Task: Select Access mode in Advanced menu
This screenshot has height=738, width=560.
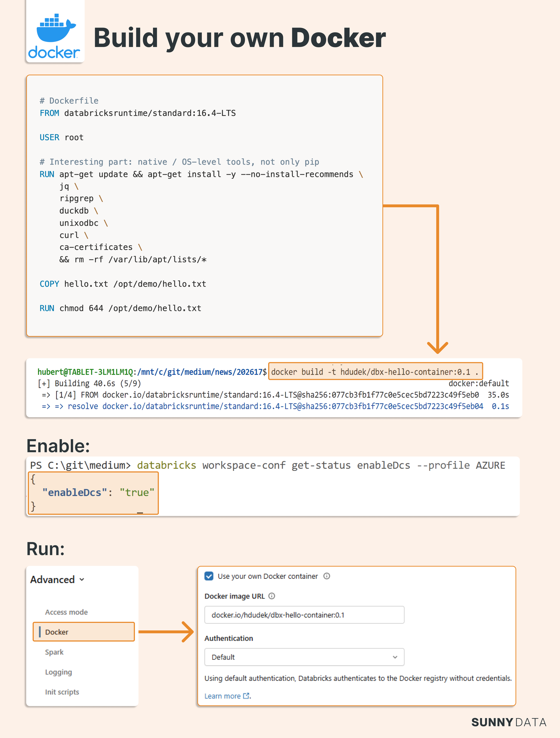Action: tap(66, 612)
